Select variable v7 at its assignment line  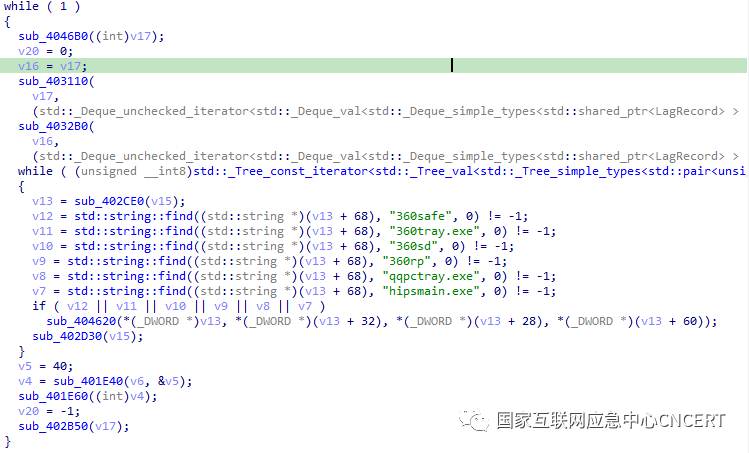click(x=39, y=291)
